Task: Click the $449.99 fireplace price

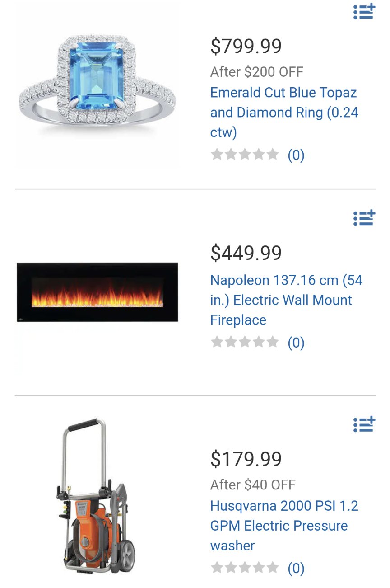Action: pos(246,253)
